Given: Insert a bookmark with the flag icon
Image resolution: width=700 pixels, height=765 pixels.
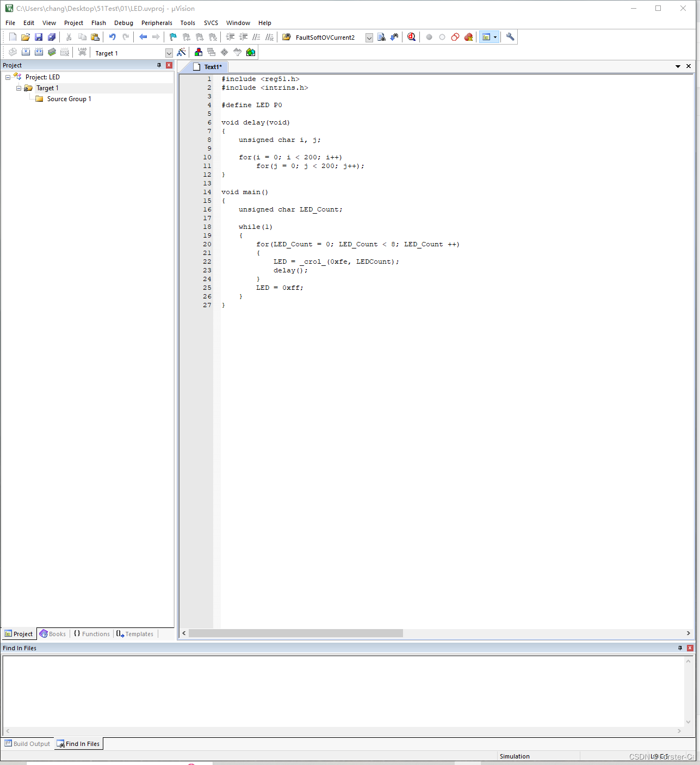Looking at the screenshot, I should click(x=173, y=37).
